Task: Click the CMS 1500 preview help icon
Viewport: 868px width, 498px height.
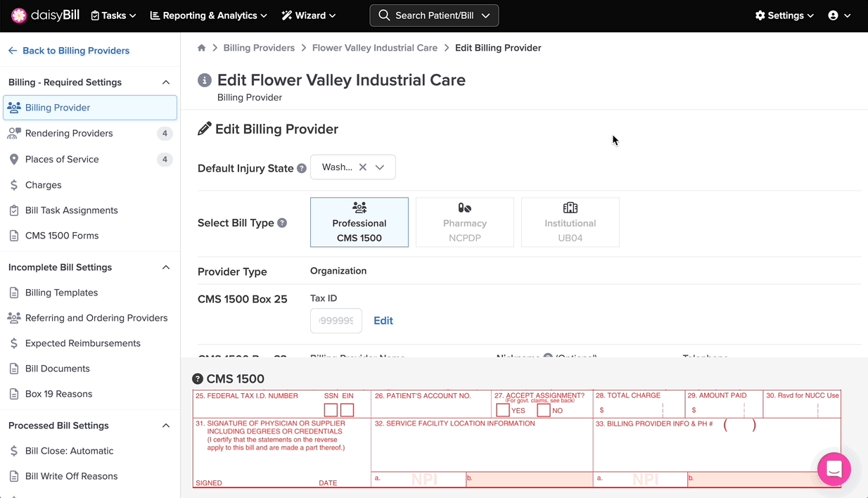Action: (x=198, y=378)
